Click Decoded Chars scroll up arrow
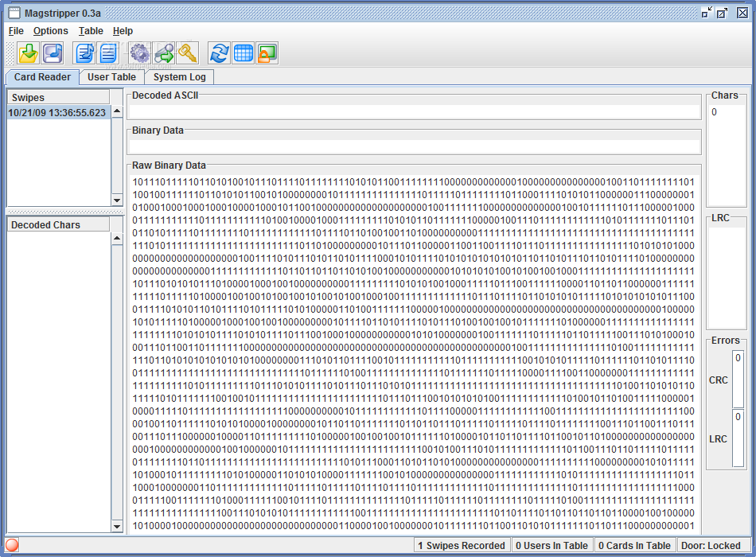Screen dimensions: 756x557 pos(117,239)
